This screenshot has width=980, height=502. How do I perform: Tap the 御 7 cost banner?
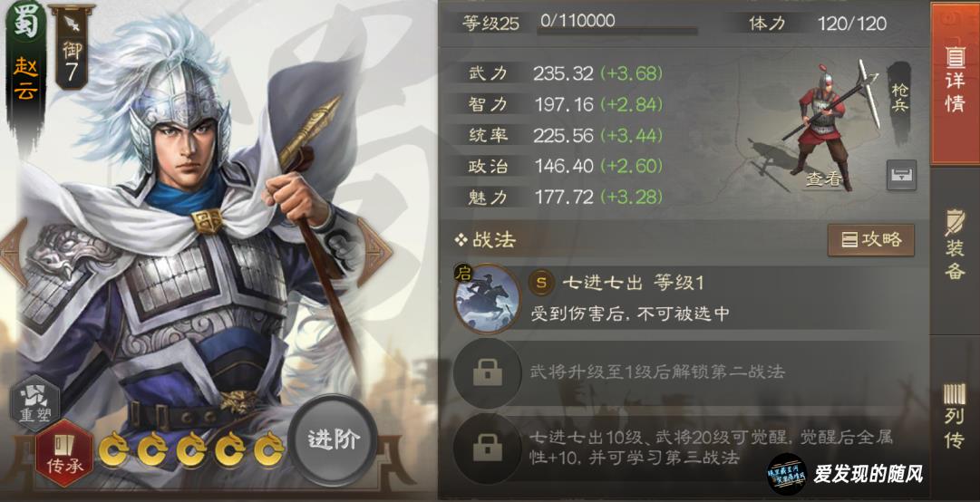click(72, 47)
